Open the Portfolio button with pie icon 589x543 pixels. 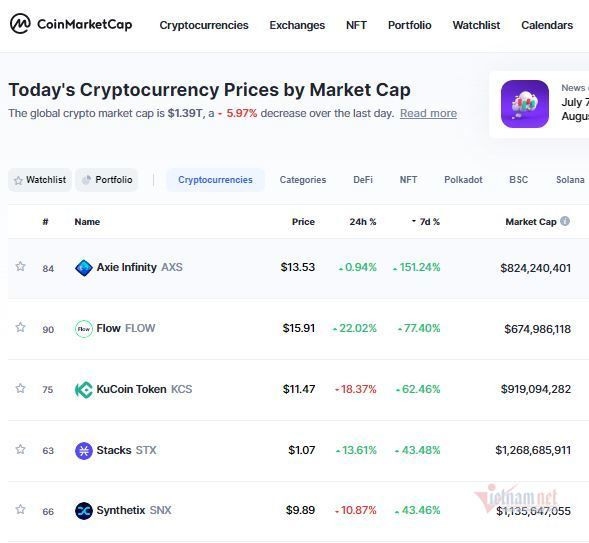tap(107, 180)
